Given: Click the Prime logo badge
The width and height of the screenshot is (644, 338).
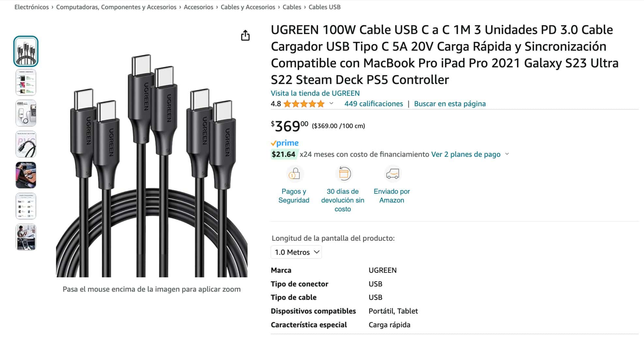Looking at the screenshot, I should point(284,143).
